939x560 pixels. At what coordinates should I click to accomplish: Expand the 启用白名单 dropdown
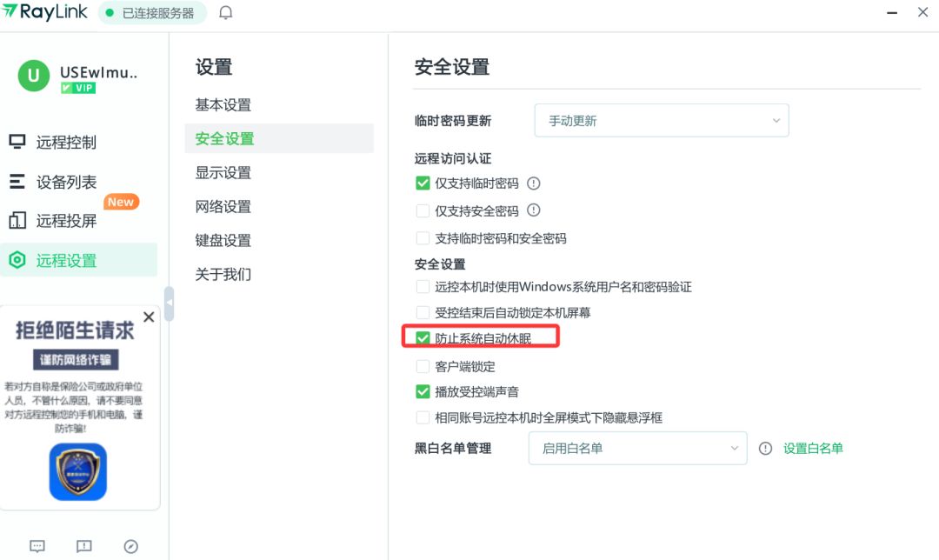(637, 449)
